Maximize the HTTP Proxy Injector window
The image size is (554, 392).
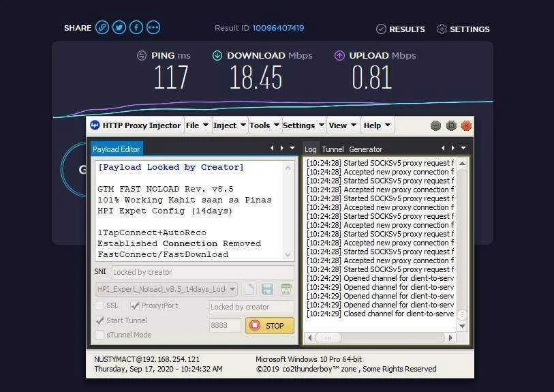click(451, 126)
